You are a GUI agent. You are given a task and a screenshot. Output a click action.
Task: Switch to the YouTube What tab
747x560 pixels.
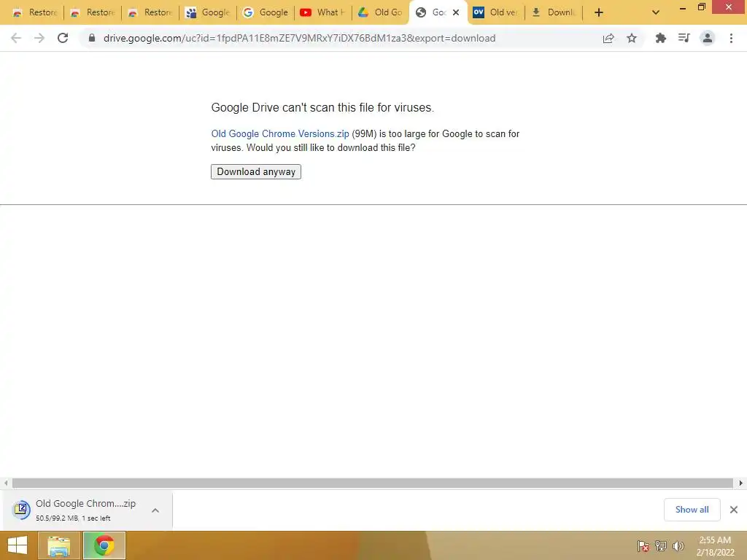[x=323, y=12]
